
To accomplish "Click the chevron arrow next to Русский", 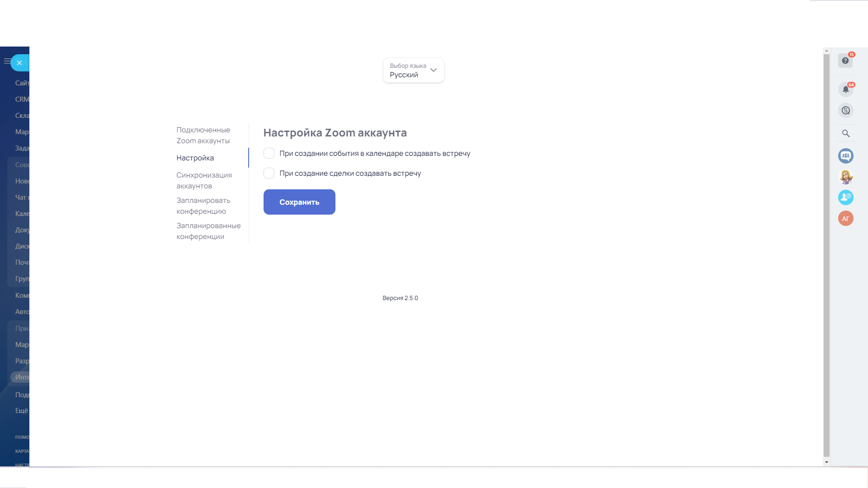I will click(434, 70).
